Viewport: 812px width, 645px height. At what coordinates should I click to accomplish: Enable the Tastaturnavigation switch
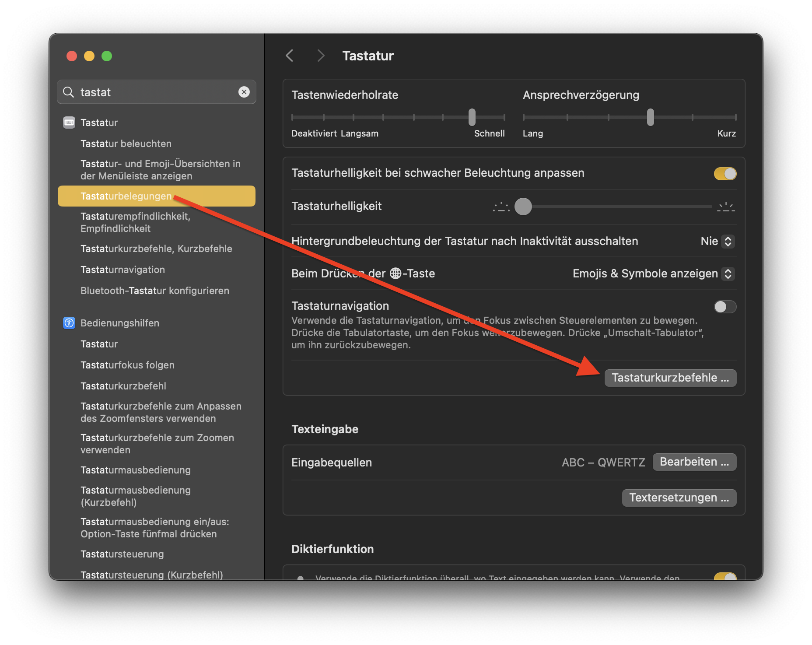click(x=725, y=307)
